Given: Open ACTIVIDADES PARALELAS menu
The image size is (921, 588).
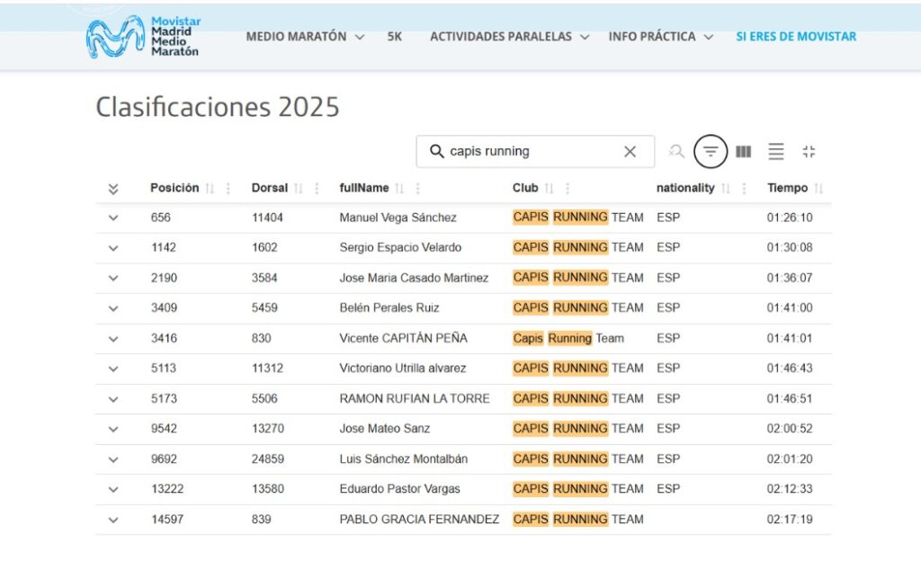Looking at the screenshot, I should 509,37.
